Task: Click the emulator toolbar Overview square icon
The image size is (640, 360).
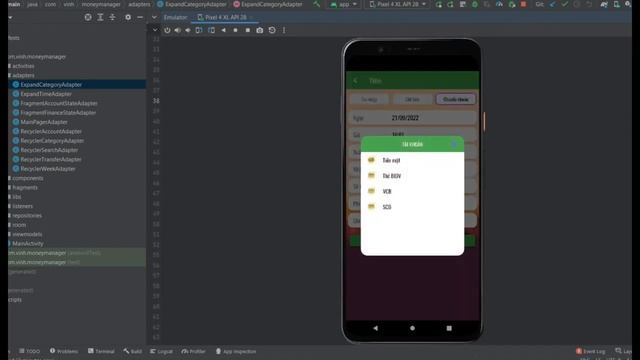Action: (x=248, y=30)
